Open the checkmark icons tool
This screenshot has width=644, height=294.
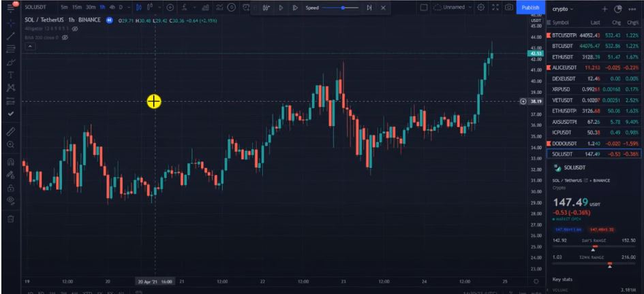11,114
